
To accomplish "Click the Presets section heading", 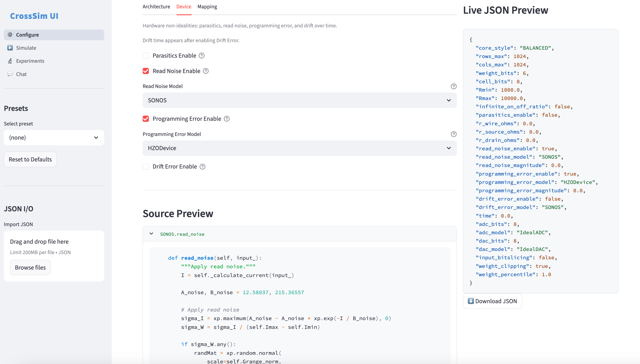I will pos(16,109).
